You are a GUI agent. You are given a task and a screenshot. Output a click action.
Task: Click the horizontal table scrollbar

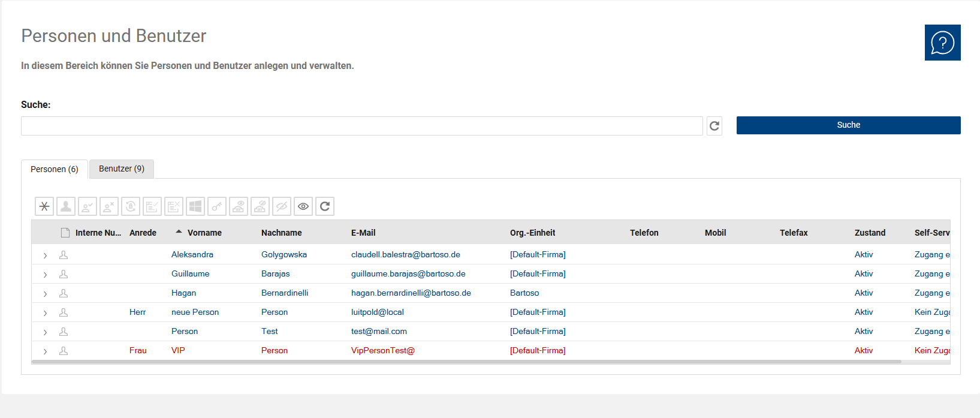(466, 362)
